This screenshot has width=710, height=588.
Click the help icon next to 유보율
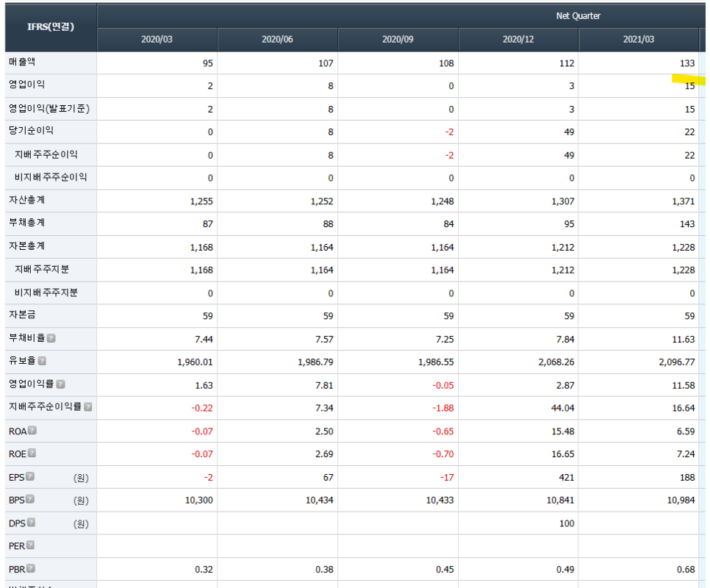pos(42,361)
